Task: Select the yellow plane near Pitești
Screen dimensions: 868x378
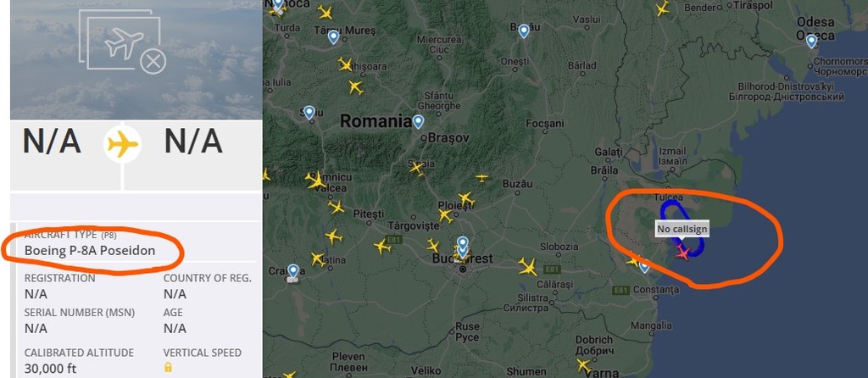Action: coord(336,207)
